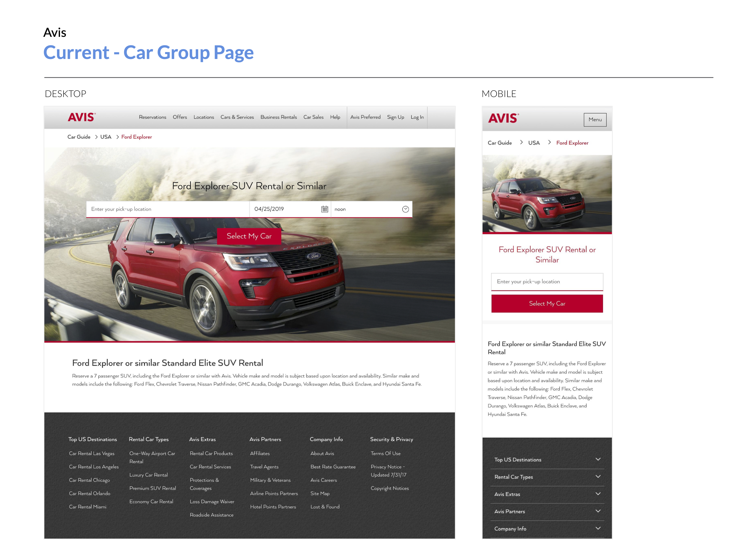Viewport: 747px width, 560px height.
Task: Expand Company Info mobile footer section
Action: coord(598,528)
